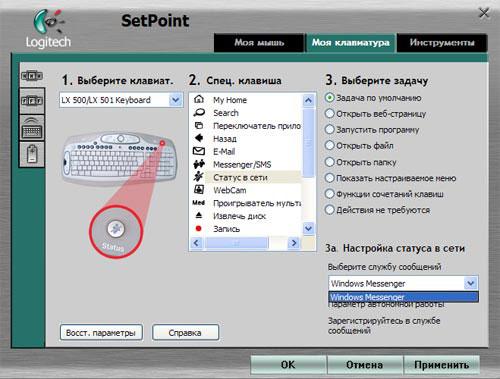Open the wireless keyboard settings sidebar icon
This screenshot has width=500, height=379.
32,128
